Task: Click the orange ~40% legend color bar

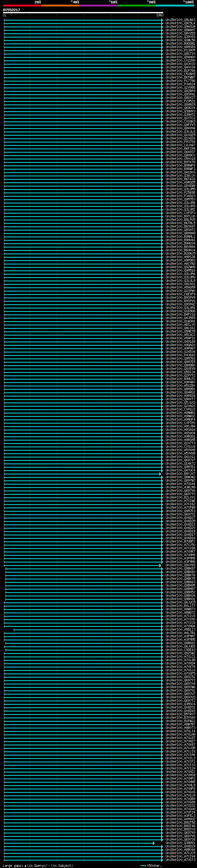Action: (60, 6)
